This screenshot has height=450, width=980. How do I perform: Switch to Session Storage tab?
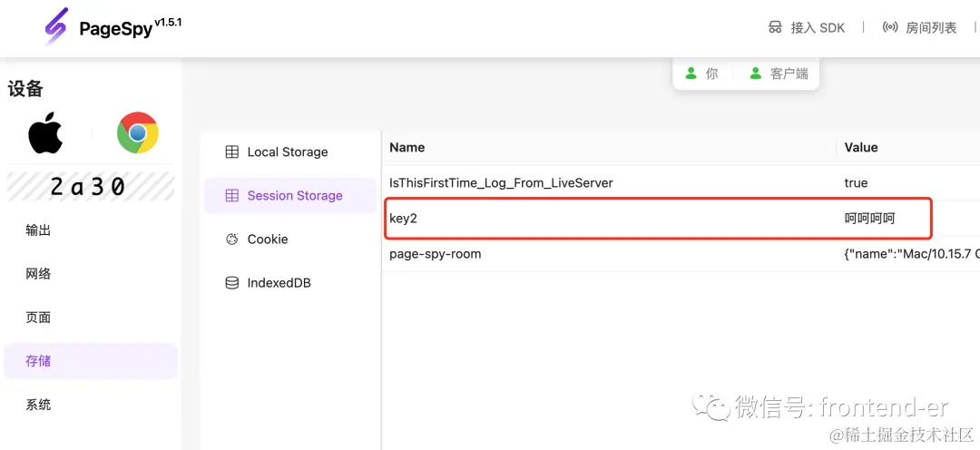pos(292,196)
